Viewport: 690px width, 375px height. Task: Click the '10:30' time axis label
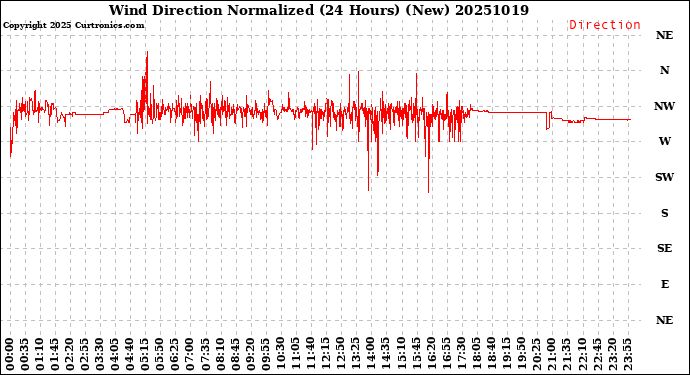pos(281,355)
